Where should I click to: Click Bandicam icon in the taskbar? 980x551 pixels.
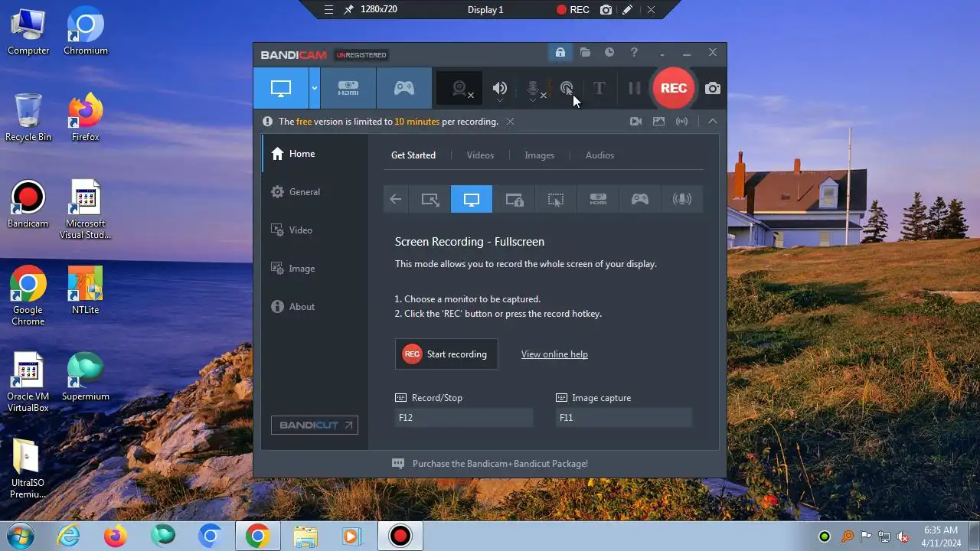[x=400, y=536]
